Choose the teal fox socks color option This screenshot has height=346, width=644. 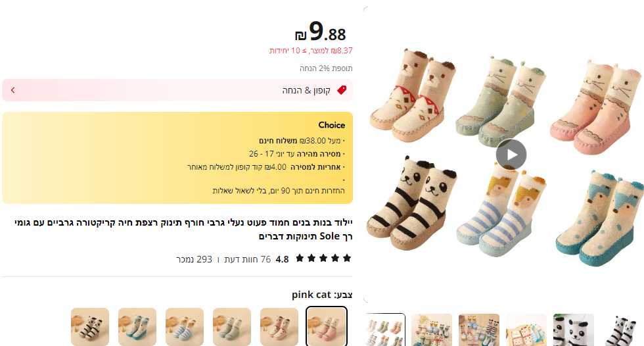tap(137, 327)
